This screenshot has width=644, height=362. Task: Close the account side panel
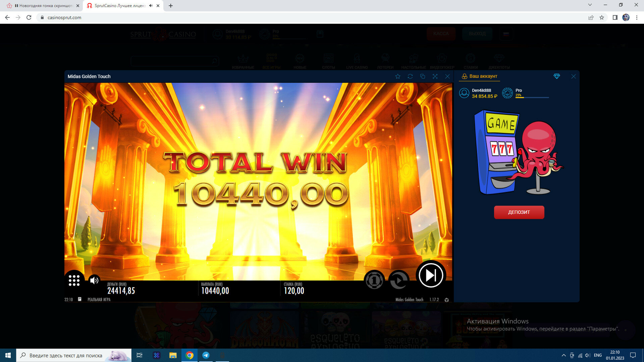click(574, 76)
